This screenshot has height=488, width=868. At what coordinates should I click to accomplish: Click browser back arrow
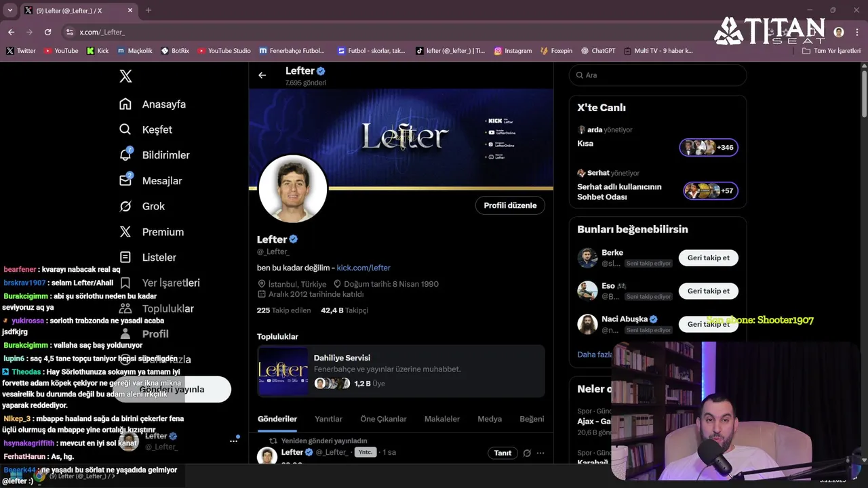(x=11, y=32)
